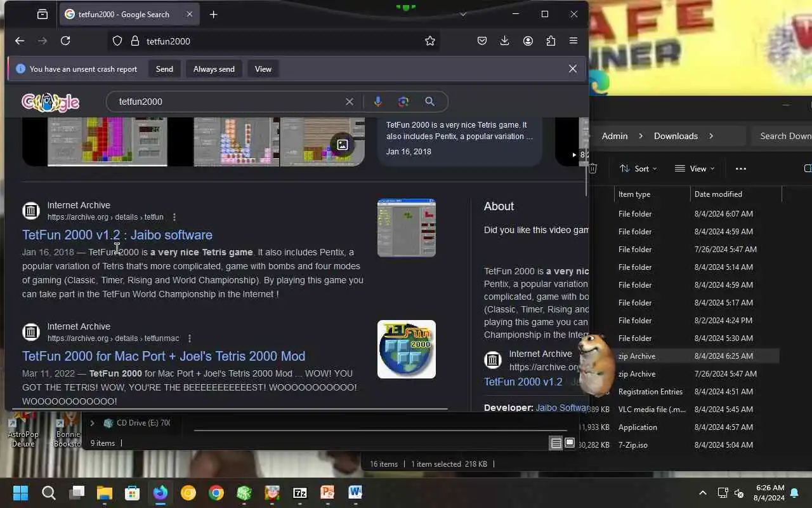The width and height of the screenshot is (812, 508).
Task: Expand the list all tabs chevron
Action: click(463, 14)
